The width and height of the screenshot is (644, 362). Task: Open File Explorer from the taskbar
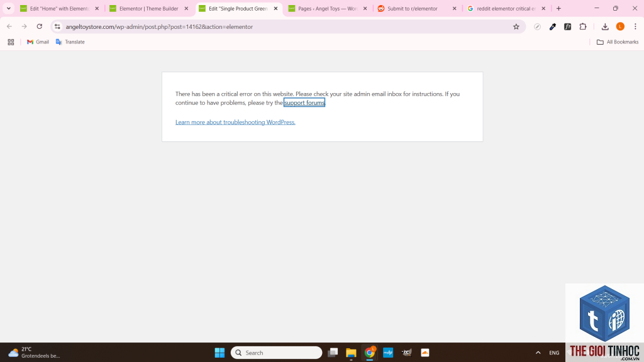coord(351,353)
